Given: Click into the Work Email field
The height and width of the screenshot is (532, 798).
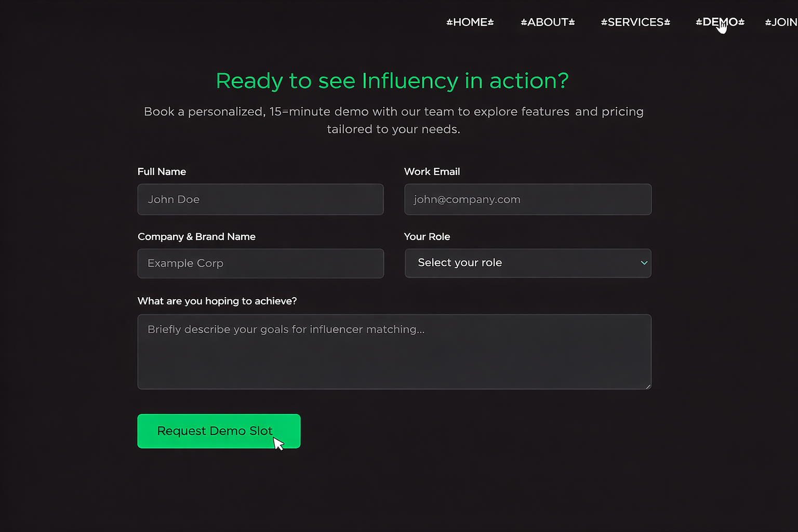Looking at the screenshot, I should (527, 199).
